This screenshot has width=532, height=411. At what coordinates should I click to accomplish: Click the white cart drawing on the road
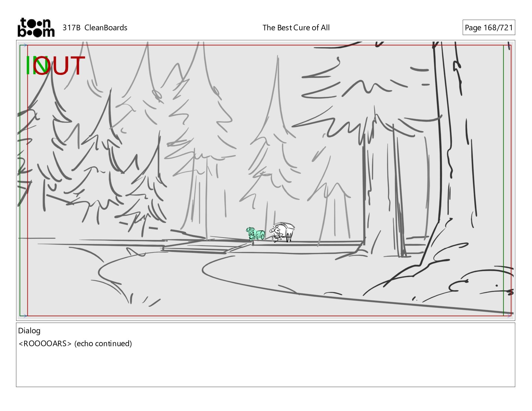click(x=282, y=232)
